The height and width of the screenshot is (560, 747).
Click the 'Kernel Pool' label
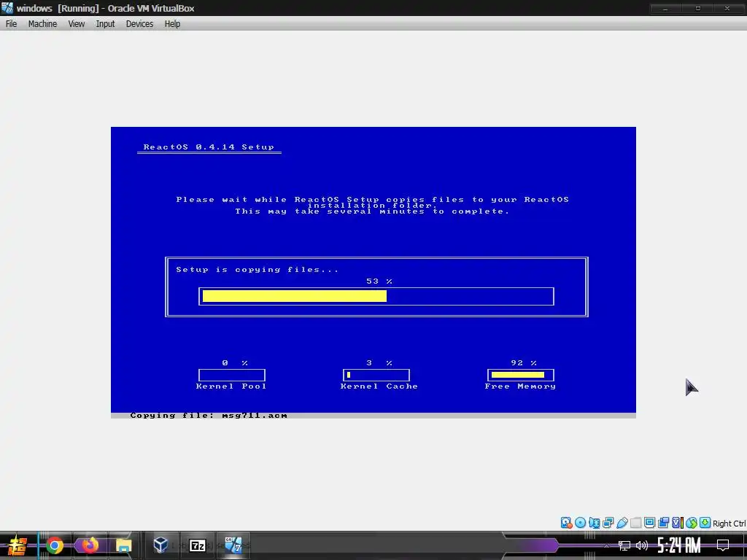pos(231,386)
